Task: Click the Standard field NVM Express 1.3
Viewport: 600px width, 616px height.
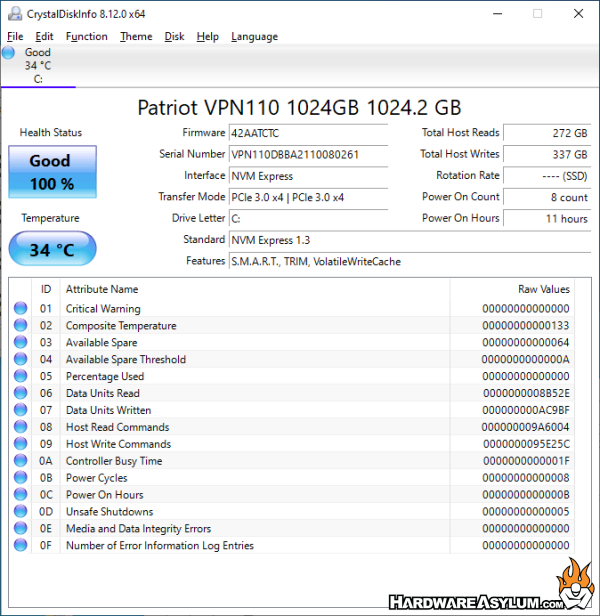Action: point(410,240)
